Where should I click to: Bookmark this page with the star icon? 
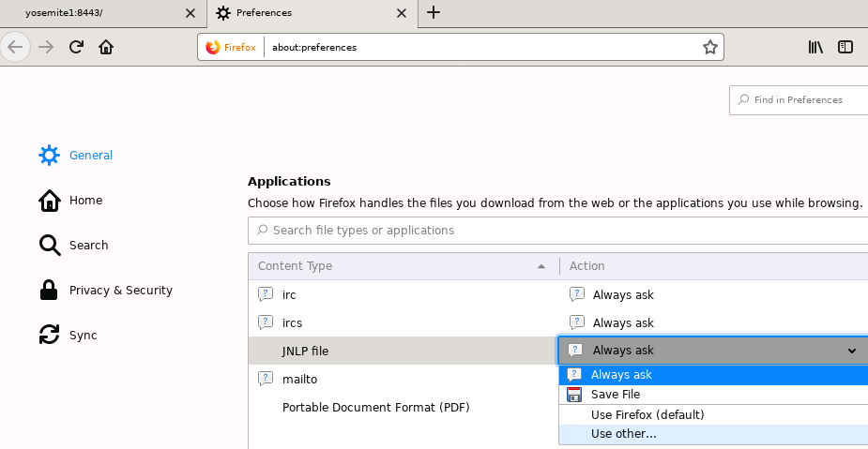[x=709, y=47]
